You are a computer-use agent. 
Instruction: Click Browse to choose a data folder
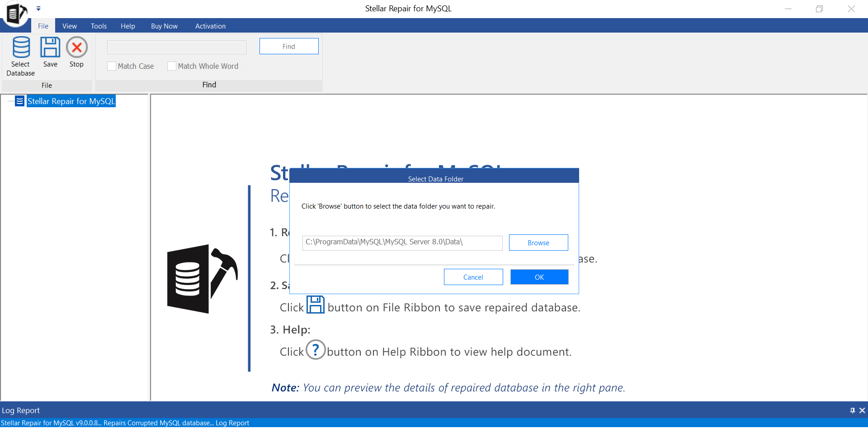538,243
